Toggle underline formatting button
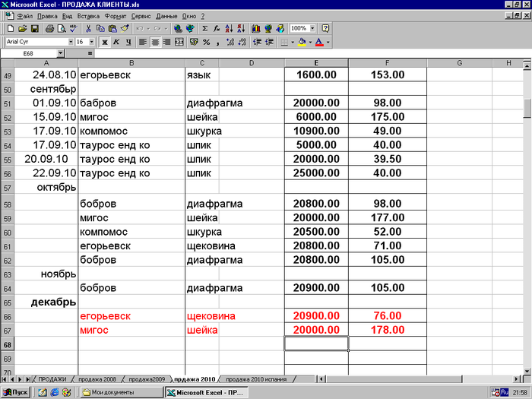532x399 pixels. (x=128, y=42)
